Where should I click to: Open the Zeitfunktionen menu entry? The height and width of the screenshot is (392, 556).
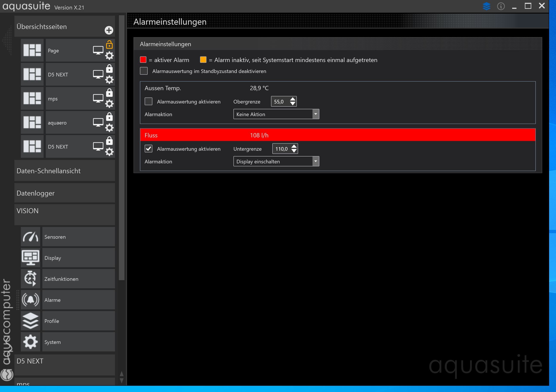[79, 279]
